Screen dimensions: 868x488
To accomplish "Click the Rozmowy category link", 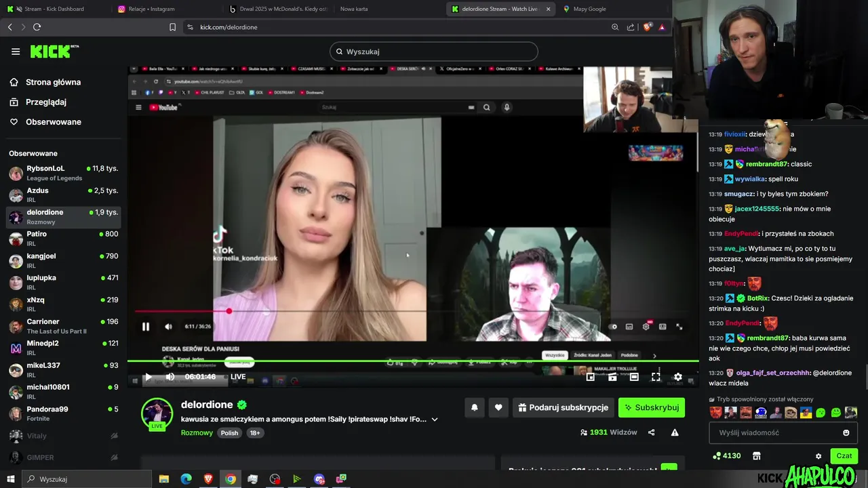I will tap(197, 432).
